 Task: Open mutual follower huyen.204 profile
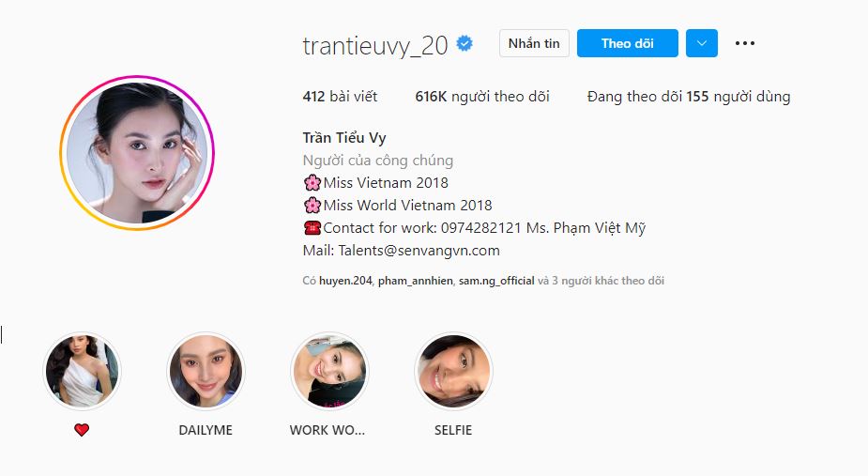click(x=345, y=281)
